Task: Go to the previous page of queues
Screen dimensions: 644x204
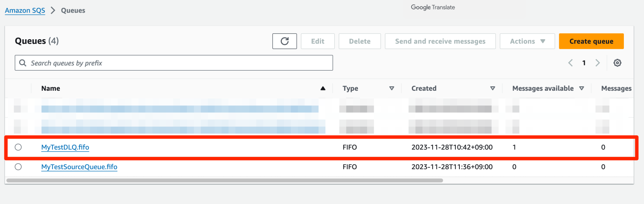Action: point(570,63)
